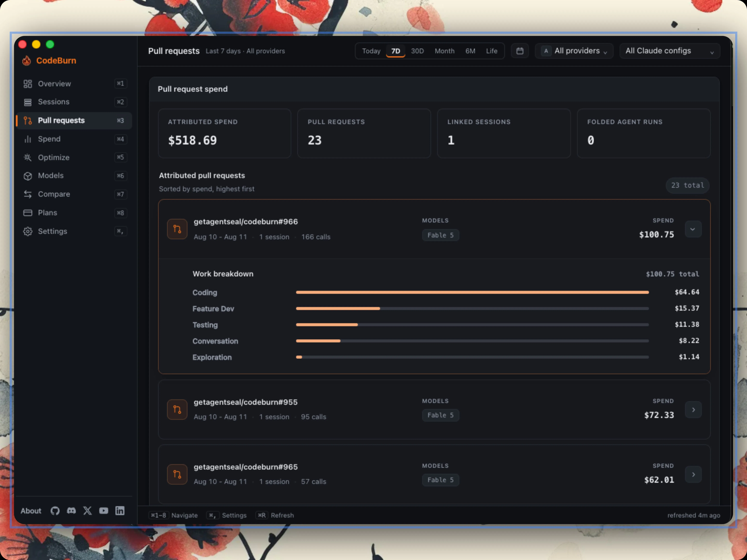The image size is (747, 560).
Task: Click the Spend bar chart icon
Action: [28, 139]
